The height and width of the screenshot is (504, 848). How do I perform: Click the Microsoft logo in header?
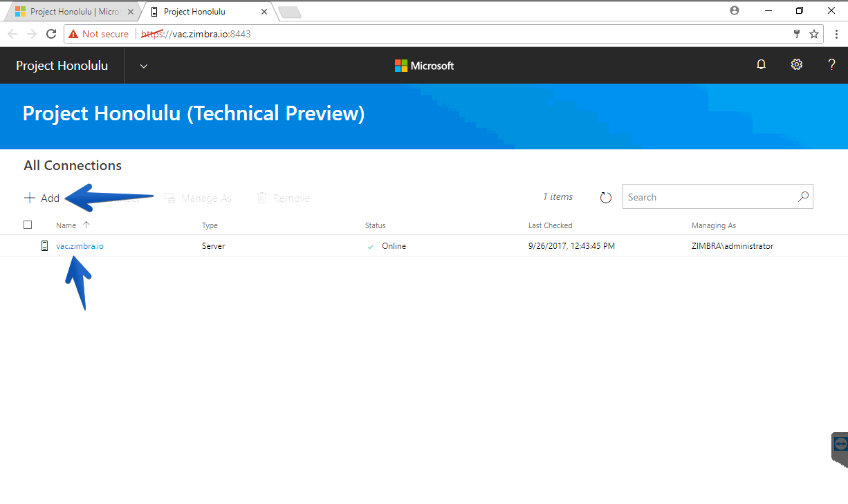[424, 66]
